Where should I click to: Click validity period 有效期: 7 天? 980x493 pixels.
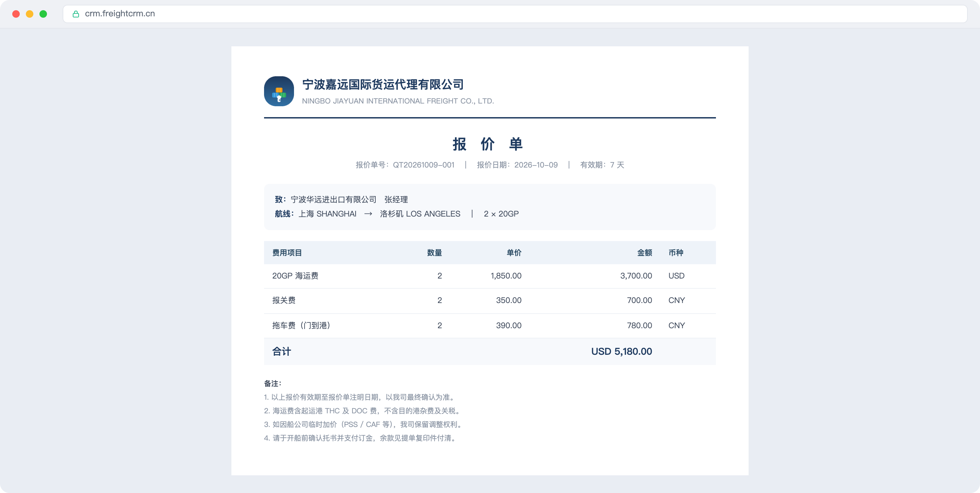tap(602, 165)
